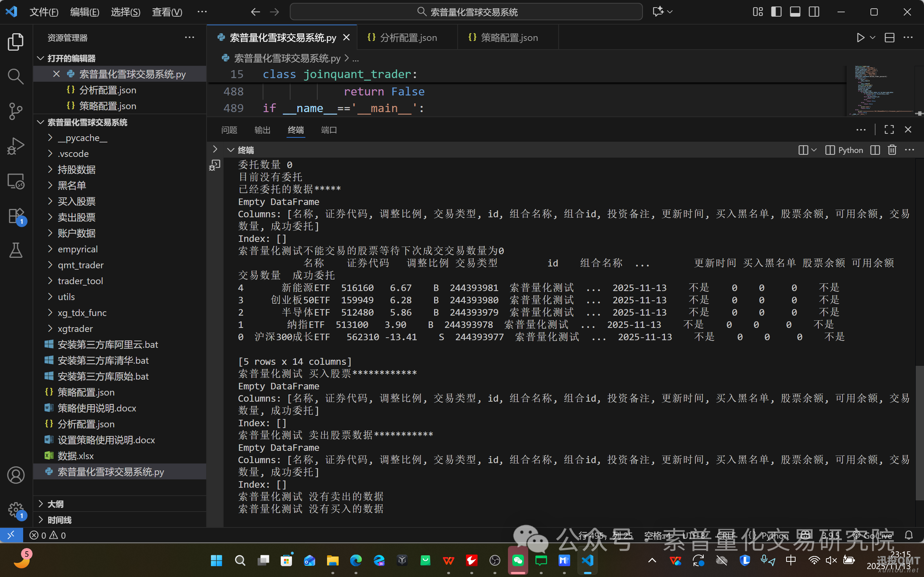Screen dimensions: 924x577
Task: Open the Source Control view
Action: click(x=16, y=111)
